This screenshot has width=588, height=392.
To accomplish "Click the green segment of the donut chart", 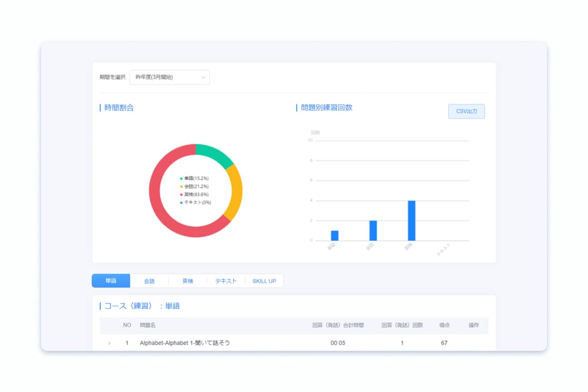I will pyautogui.click(x=216, y=153).
